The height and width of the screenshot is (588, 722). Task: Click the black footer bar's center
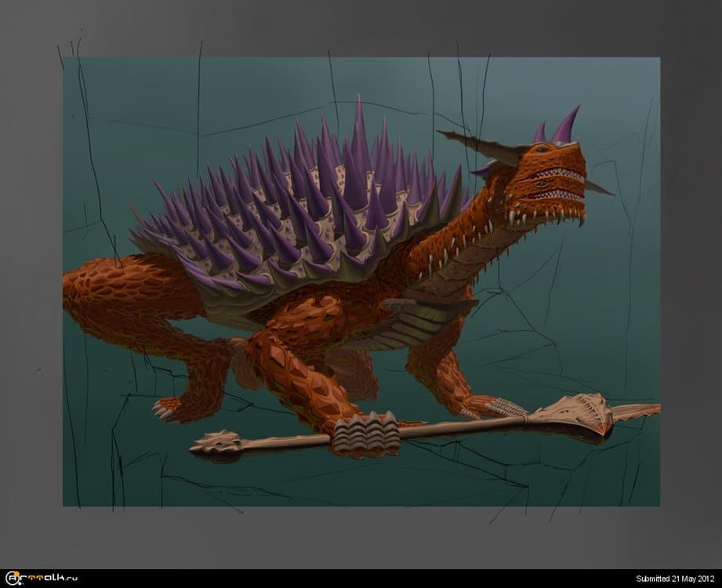[361, 579]
